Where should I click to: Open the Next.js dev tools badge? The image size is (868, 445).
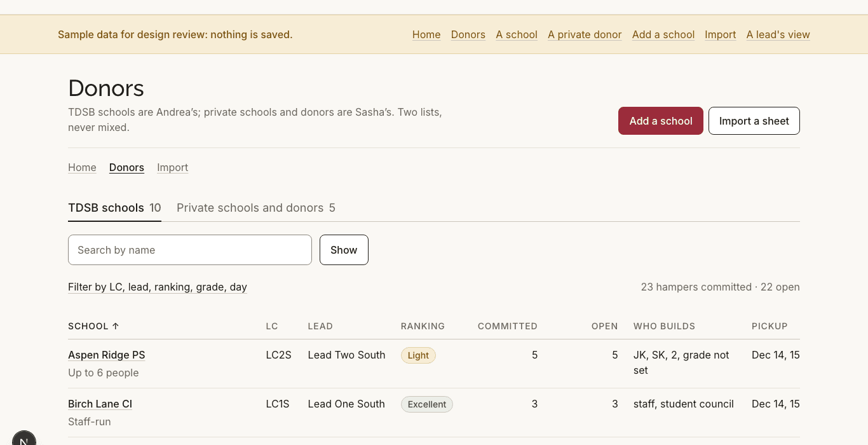click(x=24, y=440)
